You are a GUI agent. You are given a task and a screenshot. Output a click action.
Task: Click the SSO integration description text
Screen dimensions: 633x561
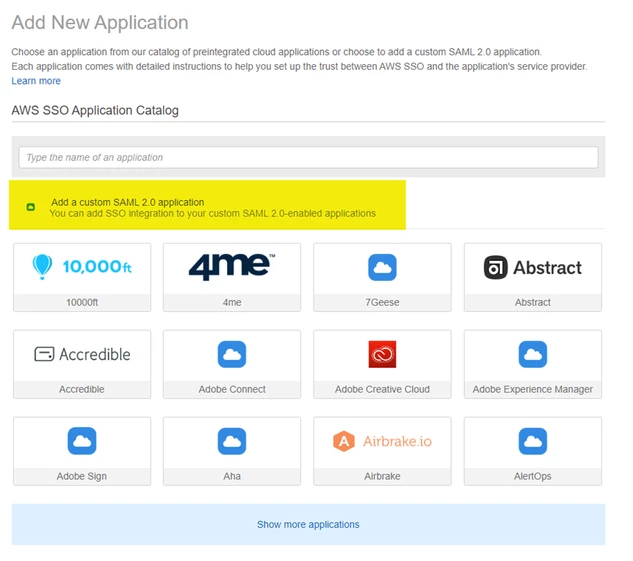212,213
